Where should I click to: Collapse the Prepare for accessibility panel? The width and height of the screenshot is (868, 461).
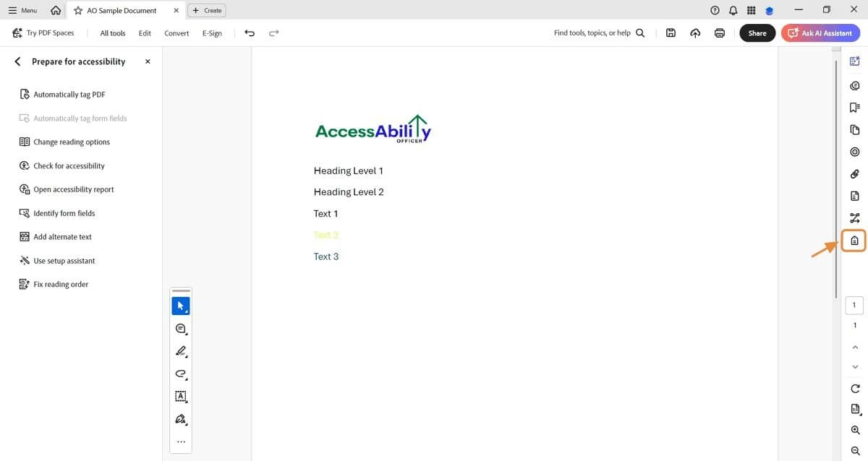coord(147,61)
